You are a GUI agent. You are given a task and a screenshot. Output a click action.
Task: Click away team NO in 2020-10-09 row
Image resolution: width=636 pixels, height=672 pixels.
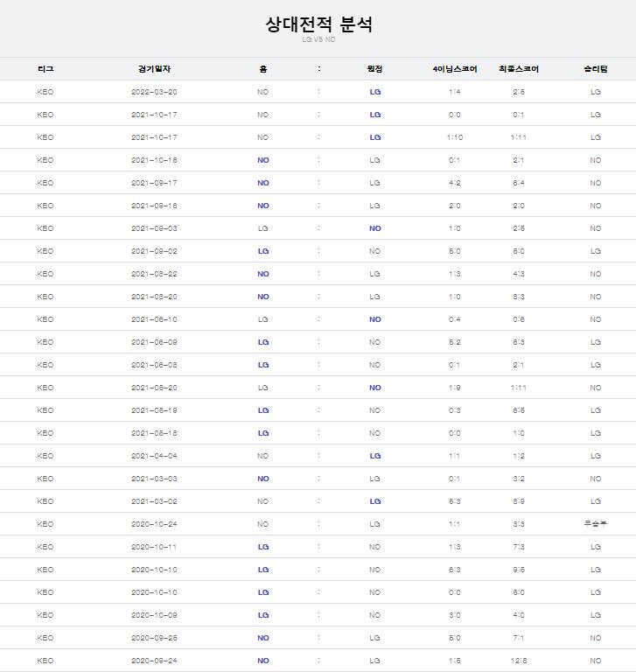(x=375, y=614)
